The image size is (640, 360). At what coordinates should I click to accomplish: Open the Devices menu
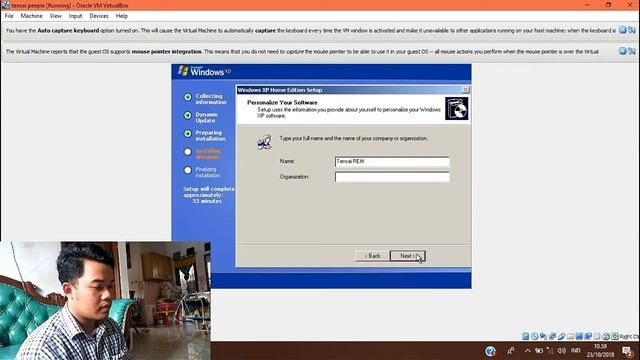(x=99, y=16)
